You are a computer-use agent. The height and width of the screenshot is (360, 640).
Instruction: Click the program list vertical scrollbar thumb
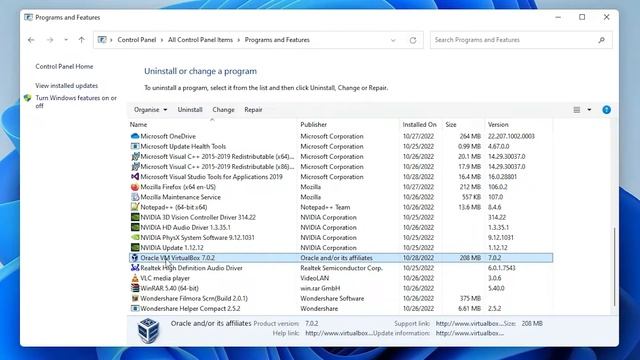click(x=614, y=267)
